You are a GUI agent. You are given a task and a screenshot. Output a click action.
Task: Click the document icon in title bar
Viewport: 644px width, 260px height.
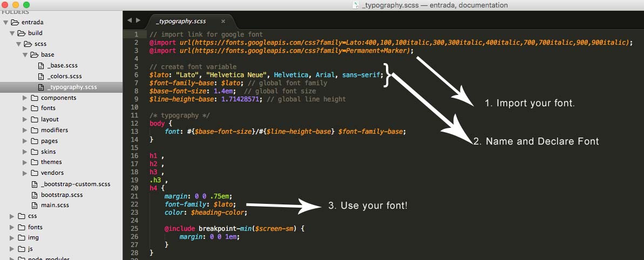355,5
